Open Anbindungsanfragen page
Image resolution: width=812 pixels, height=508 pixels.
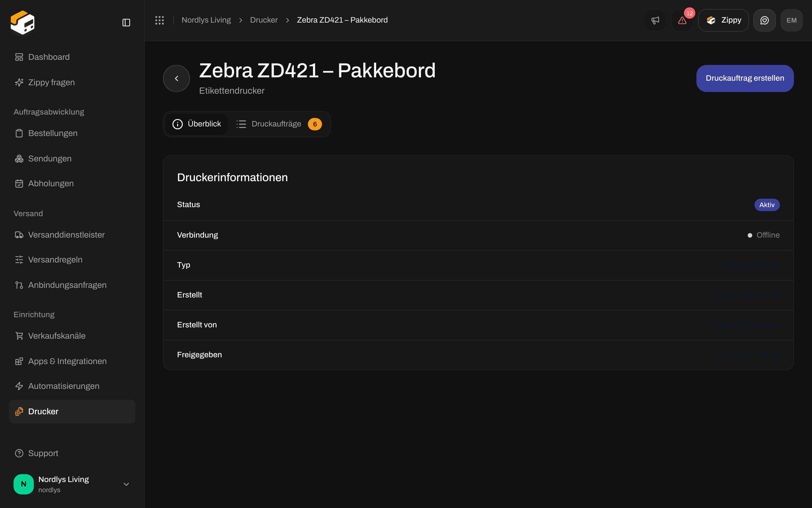point(72,285)
